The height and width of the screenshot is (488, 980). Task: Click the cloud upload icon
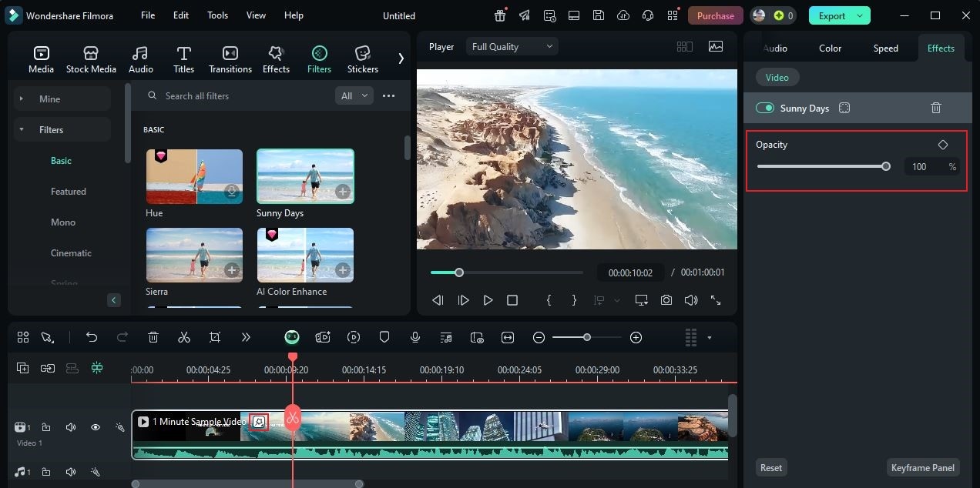623,15
